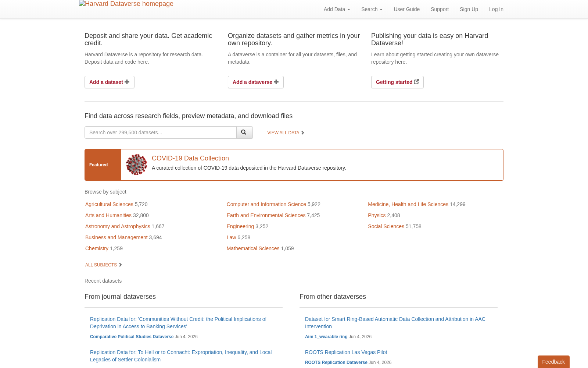Click the Add a dataverse plus button

click(256, 82)
